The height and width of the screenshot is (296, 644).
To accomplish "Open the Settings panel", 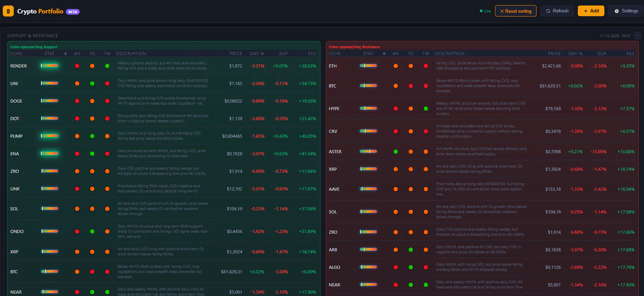I will (626, 11).
